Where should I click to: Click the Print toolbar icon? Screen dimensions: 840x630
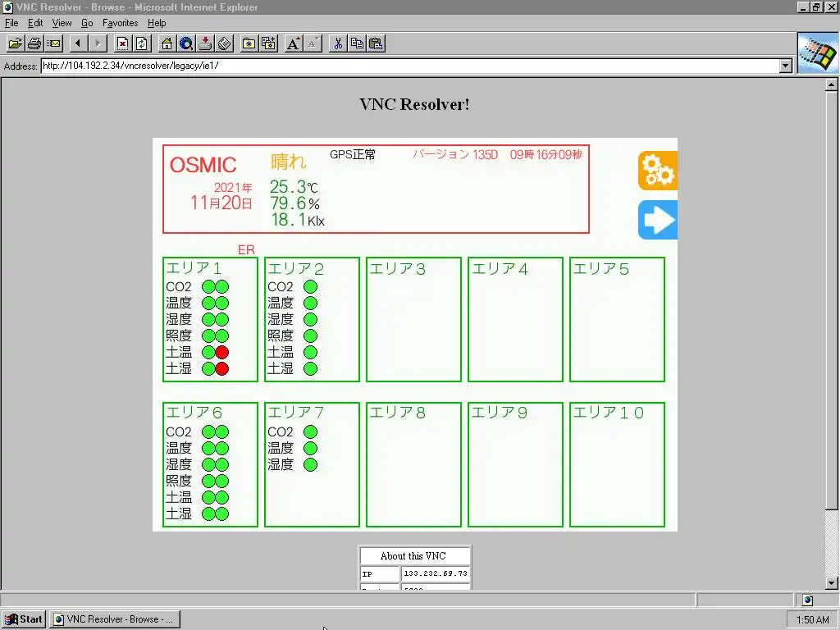(34, 43)
